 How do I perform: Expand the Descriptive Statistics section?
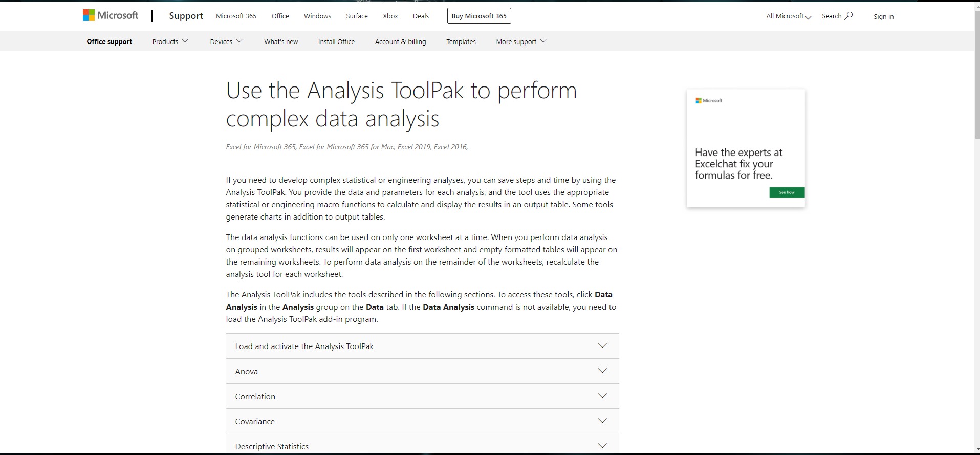coord(422,444)
